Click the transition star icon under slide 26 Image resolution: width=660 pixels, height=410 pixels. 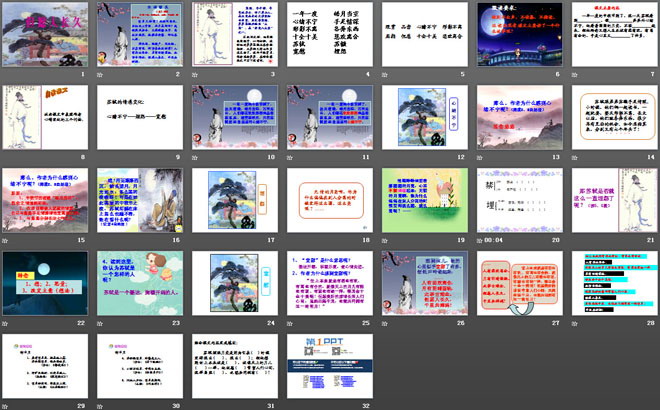click(385, 323)
